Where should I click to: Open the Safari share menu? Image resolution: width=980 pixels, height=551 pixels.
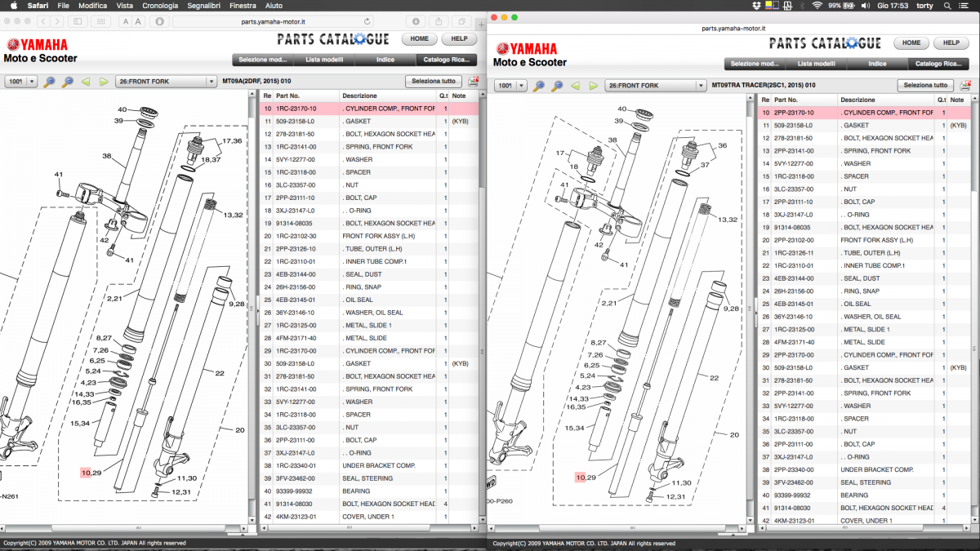439,21
